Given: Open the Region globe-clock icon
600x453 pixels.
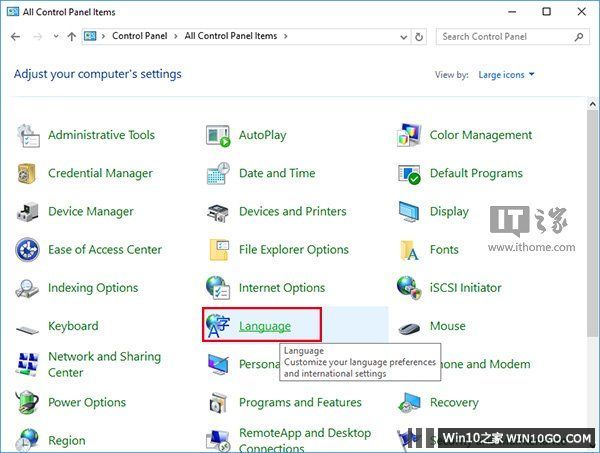Looking at the screenshot, I should (x=27, y=440).
